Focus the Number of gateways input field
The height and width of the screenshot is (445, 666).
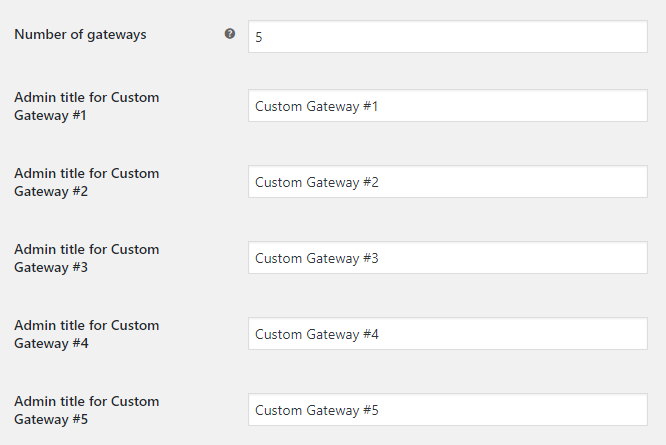tap(448, 37)
